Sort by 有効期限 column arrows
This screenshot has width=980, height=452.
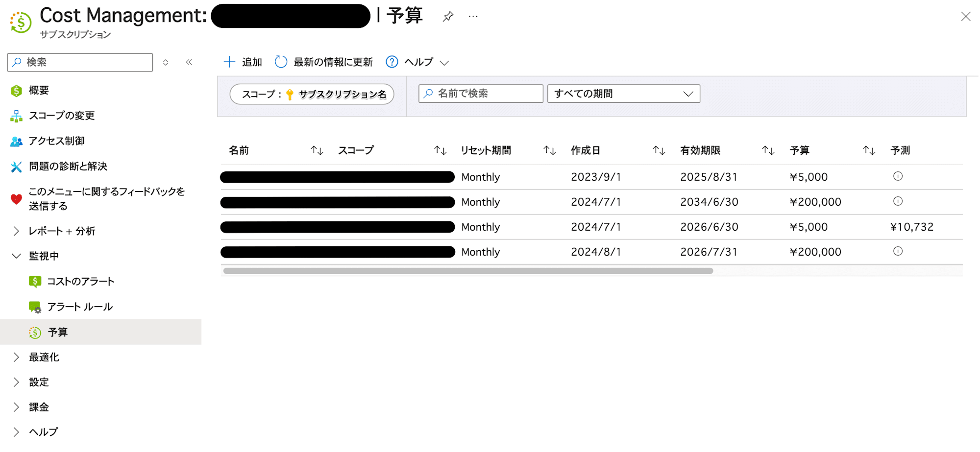tap(768, 151)
